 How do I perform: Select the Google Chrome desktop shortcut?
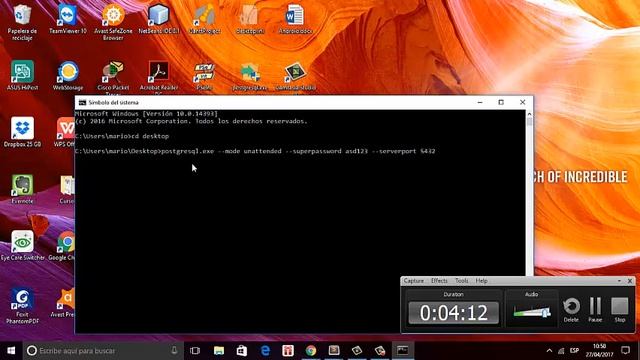pos(62,246)
